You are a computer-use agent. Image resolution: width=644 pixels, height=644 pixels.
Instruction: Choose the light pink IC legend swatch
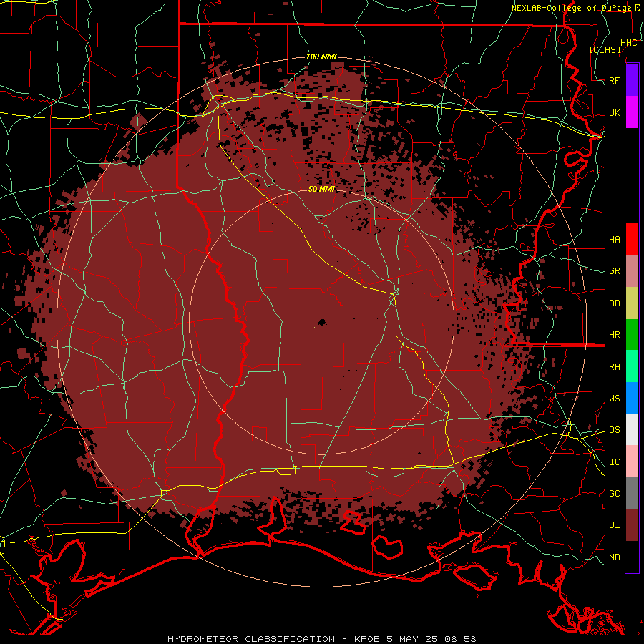[632, 462]
